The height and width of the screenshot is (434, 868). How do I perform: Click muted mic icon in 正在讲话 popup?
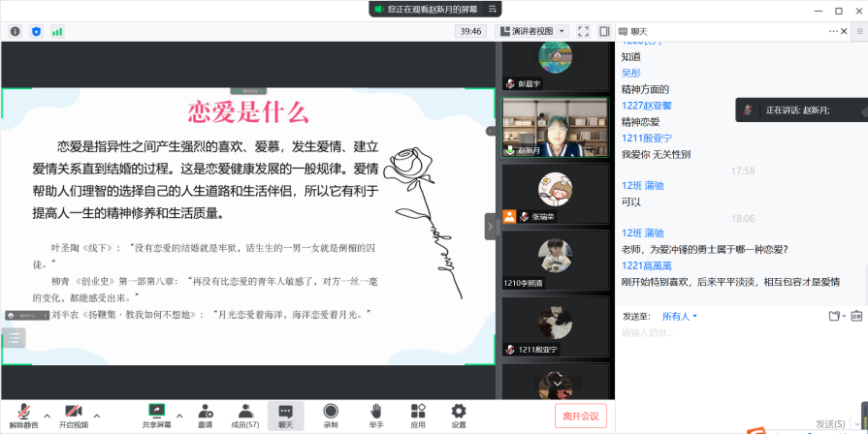(748, 109)
